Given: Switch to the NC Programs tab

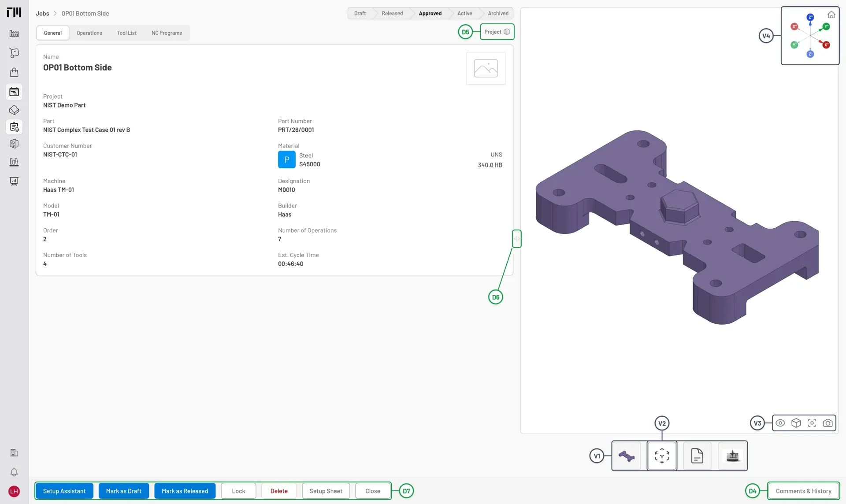Looking at the screenshot, I should pos(167,33).
